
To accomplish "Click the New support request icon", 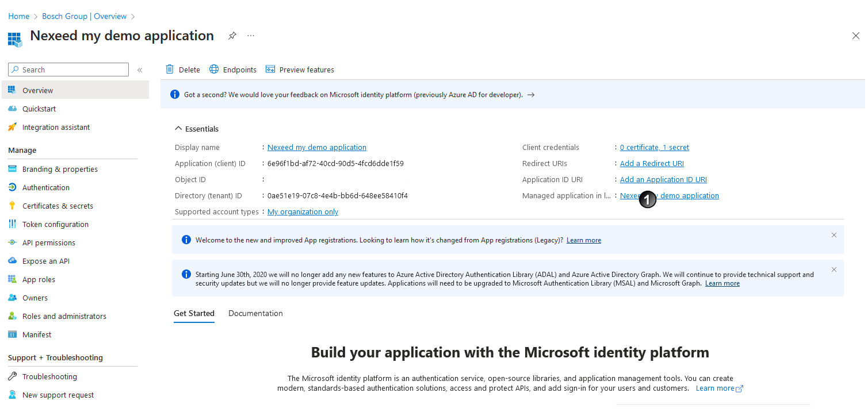I will (12, 395).
